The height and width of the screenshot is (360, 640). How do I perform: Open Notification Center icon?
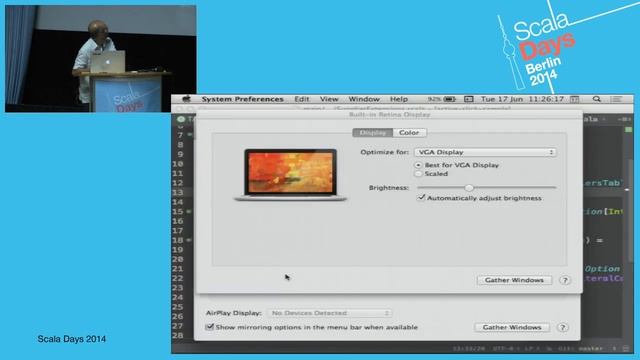[616, 99]
